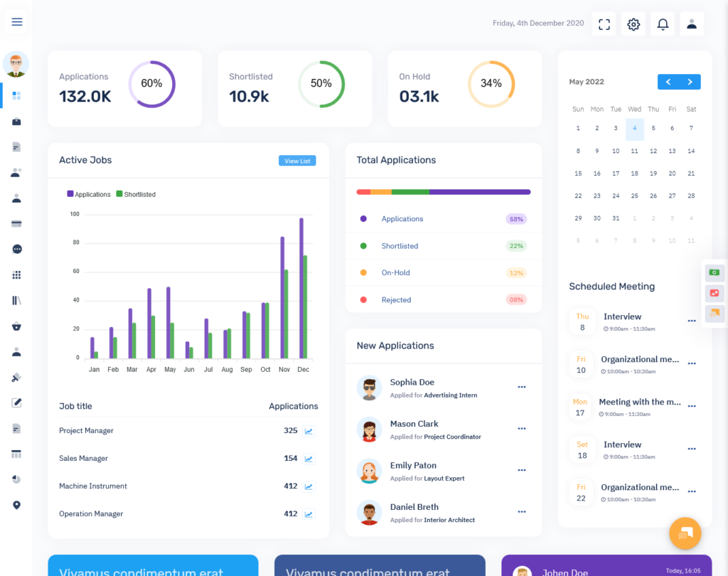728x576 pixels.
Task: Select May 4 in the calendar
Action: point(635,129)
